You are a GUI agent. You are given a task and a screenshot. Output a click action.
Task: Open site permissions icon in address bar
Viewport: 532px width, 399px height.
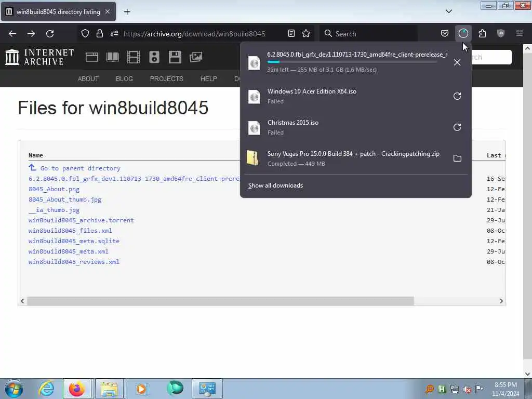pos(114,34)
